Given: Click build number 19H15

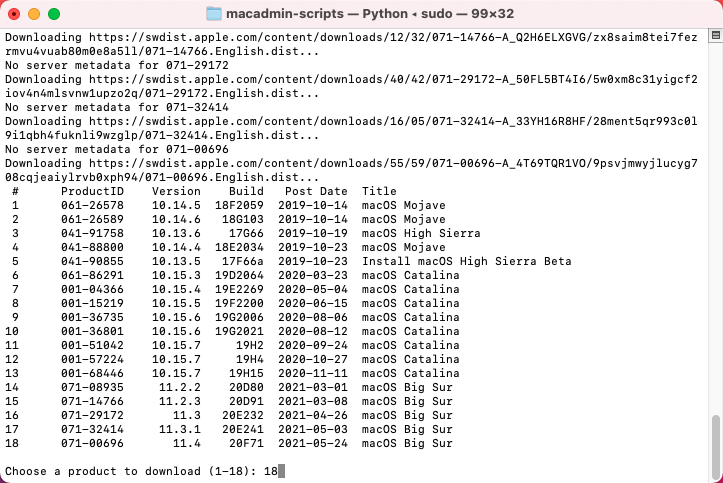Looking at the screenshot, I should pyautogui.click(x=246, y=373).
